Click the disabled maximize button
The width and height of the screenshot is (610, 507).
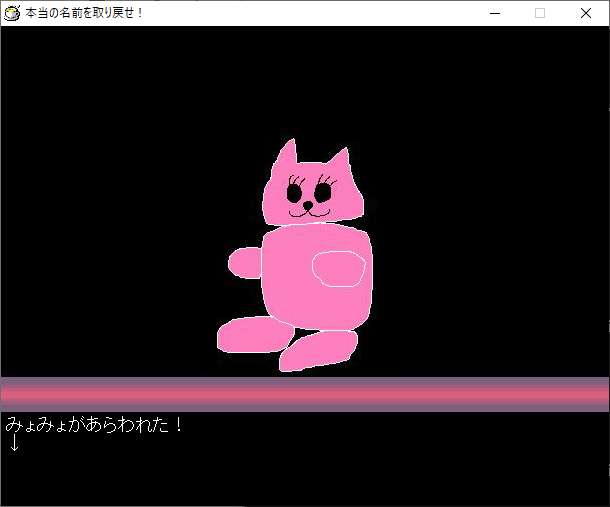[x=540, y=13]
